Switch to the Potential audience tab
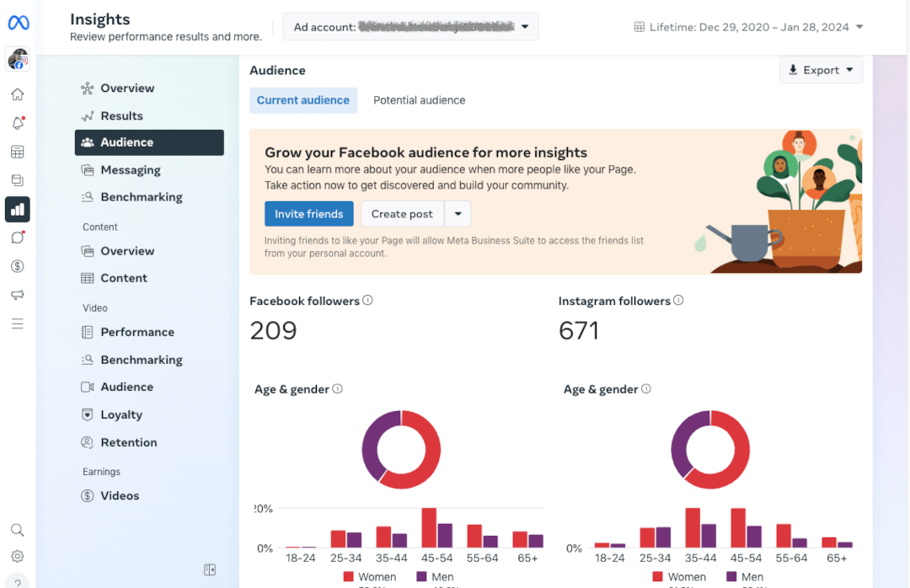This screenshot has width=910, height=588. 419,99
